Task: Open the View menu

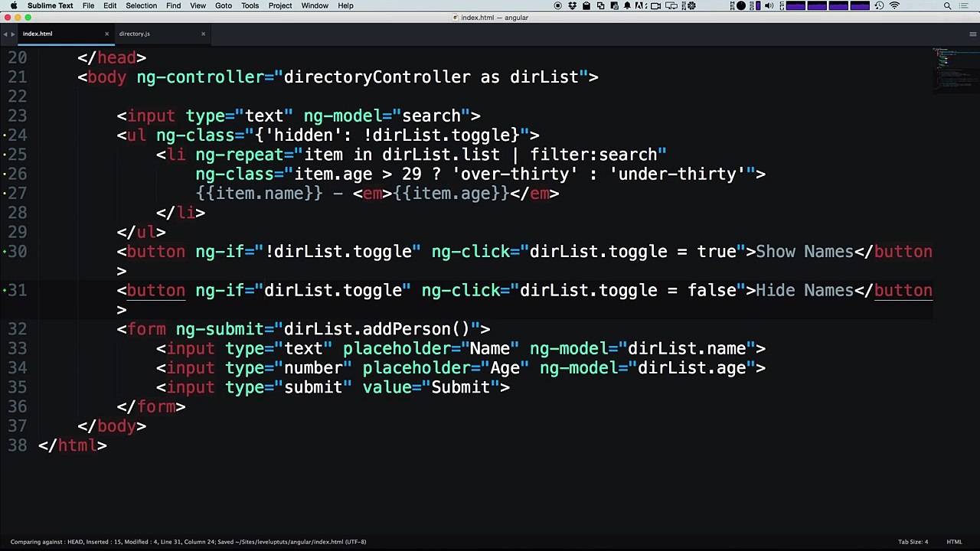Action: (x=198, y=5)
